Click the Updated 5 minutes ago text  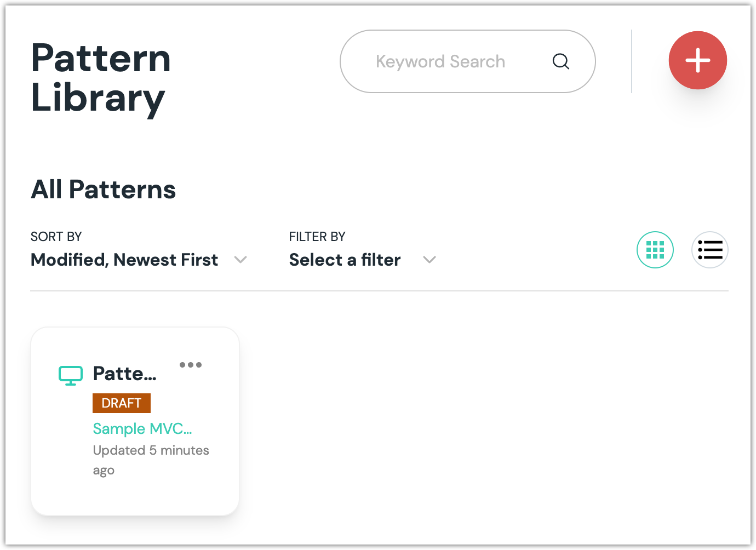[x=151, y=460]
